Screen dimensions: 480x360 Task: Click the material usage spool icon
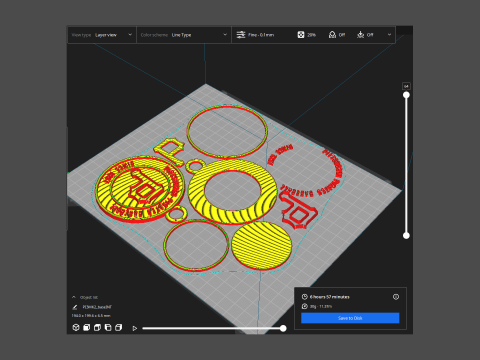[304, 306]
